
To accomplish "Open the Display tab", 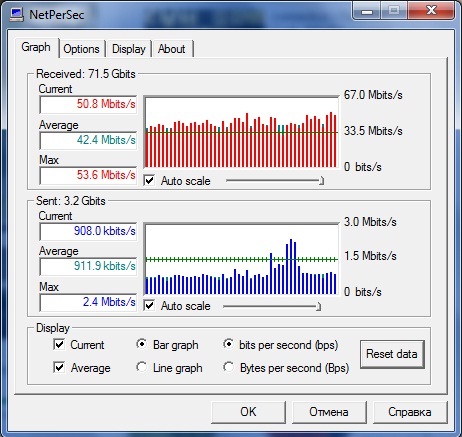I will (129, 49).
